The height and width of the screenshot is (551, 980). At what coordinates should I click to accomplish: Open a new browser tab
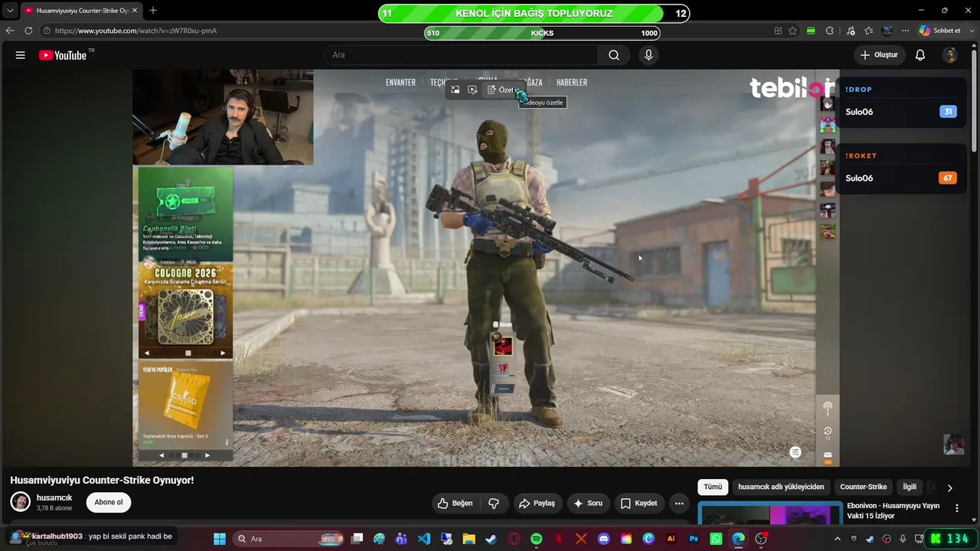click(x=153, y=11)
